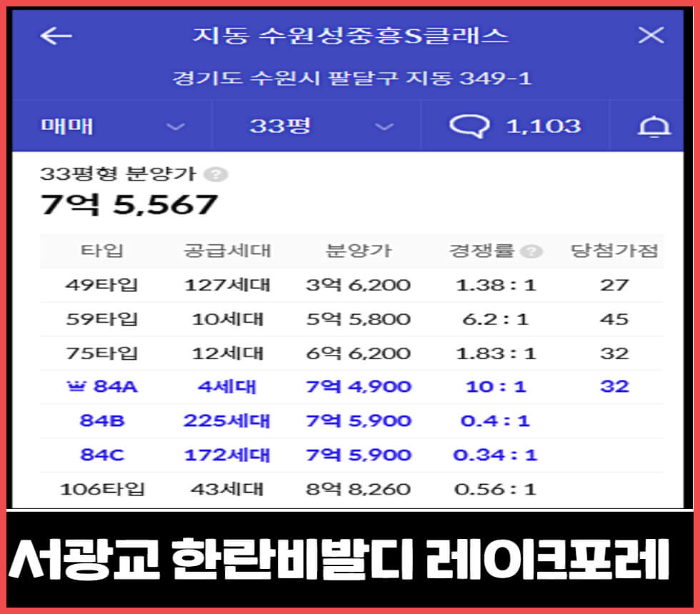Screen dimensions: 700x614
Task: Click competition rate 0.34 : 1
Action: [496, 456]
